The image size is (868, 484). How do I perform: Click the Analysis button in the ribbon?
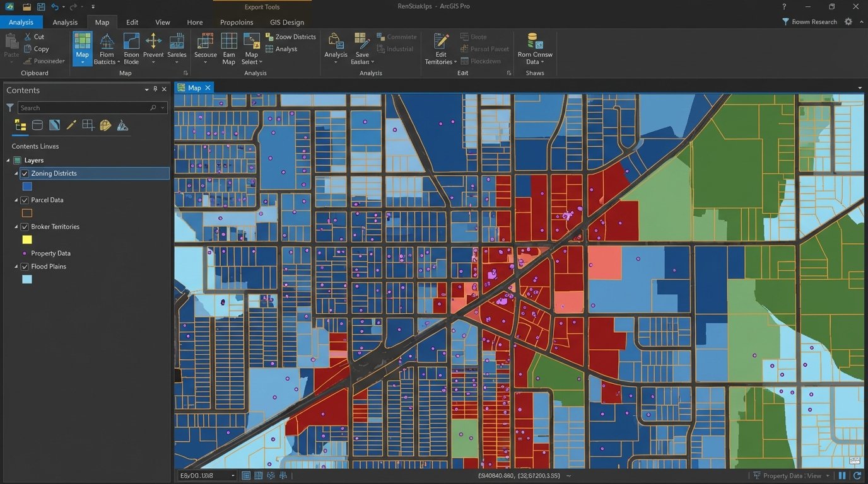[336, 49]
